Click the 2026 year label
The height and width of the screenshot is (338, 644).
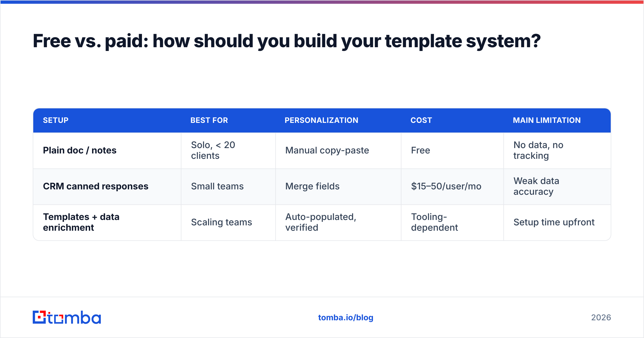pyautogui.click(x=601, y=318)
